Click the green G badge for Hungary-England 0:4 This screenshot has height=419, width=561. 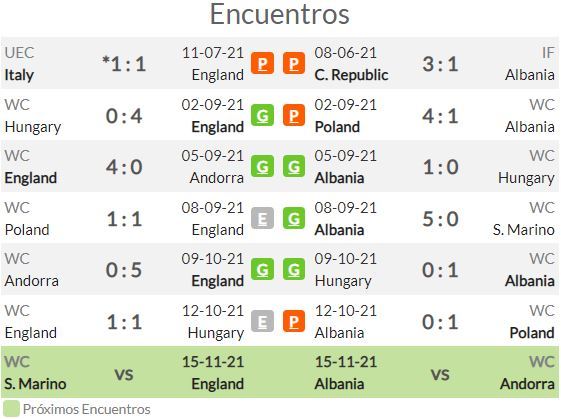coord(262,115)
